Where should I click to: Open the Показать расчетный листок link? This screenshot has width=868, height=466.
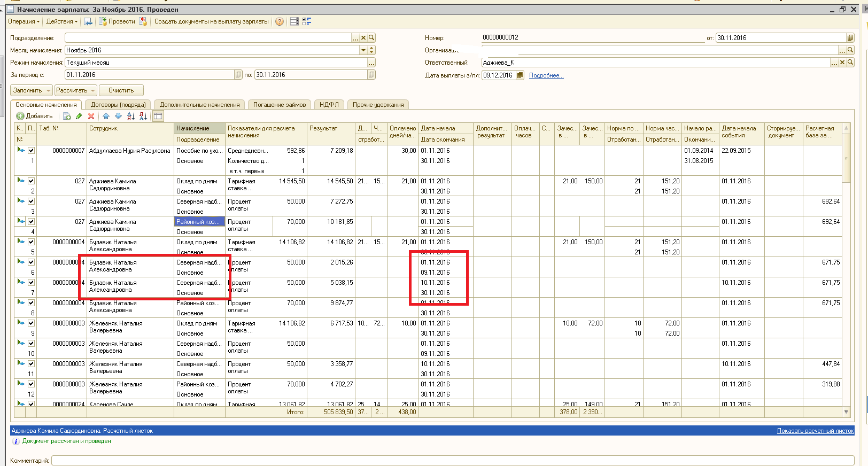[x=815, y=431]
